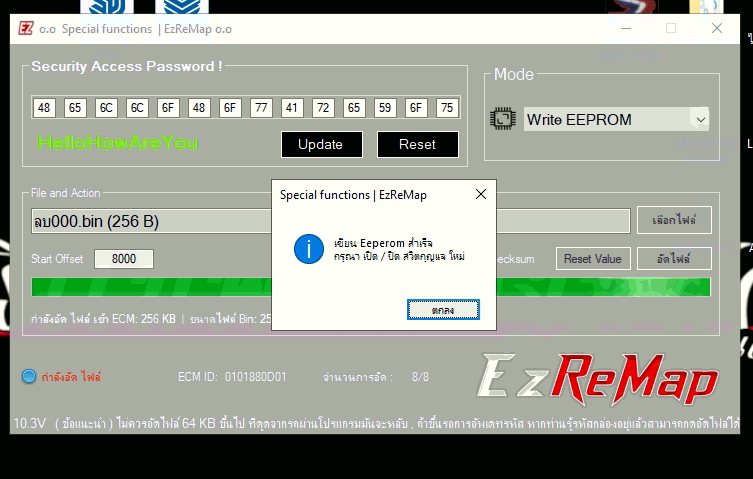
Task: Click the Start Offset field showing 8000
Action: (124, 258)
